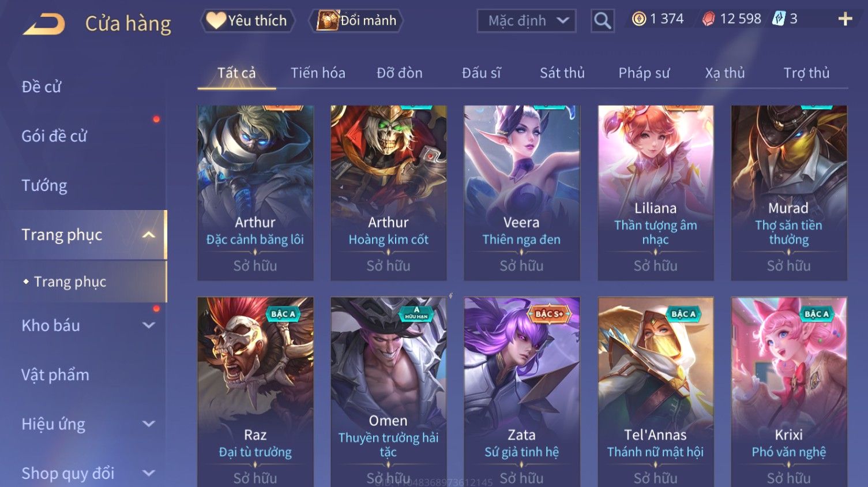Collapse the Trang phục sidebar section

149,235
